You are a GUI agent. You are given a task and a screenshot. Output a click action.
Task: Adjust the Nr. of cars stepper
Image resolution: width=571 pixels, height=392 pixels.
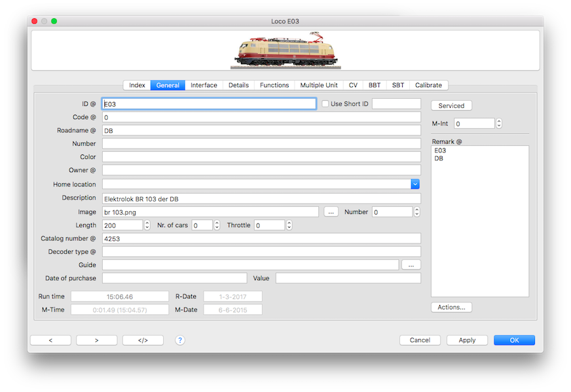click(217, 225)
